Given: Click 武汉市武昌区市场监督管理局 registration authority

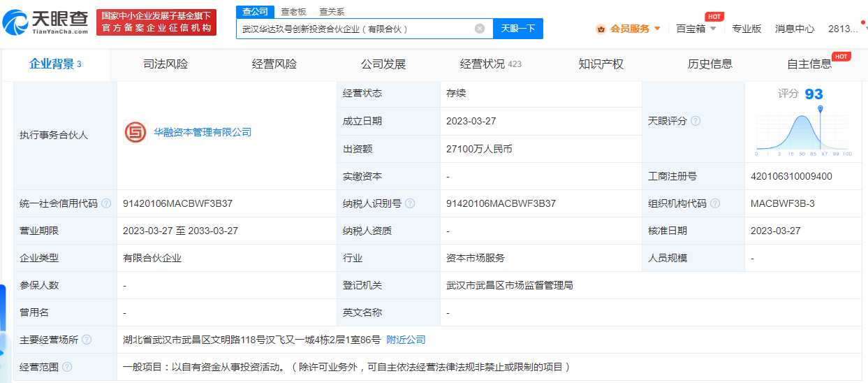Looking at the screenshot, I should point(510,285).
